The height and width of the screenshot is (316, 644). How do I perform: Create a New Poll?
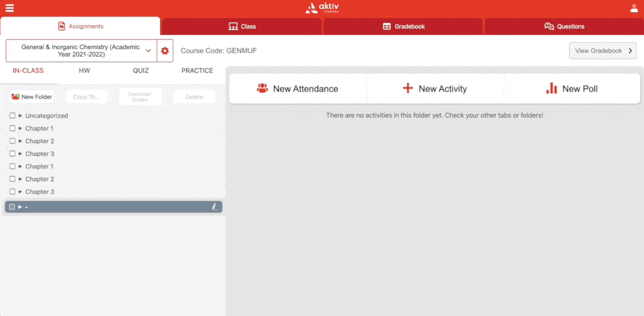pyautogui.click(x=572, y=89)
